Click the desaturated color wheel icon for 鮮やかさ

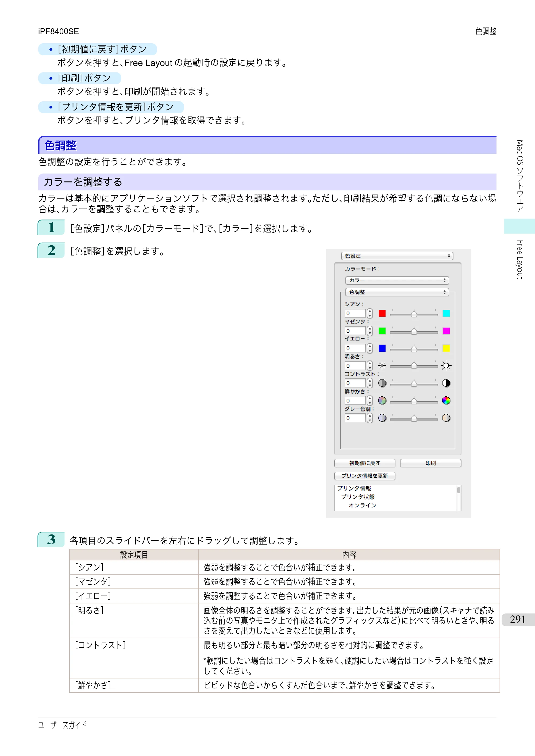pos(382,400)
